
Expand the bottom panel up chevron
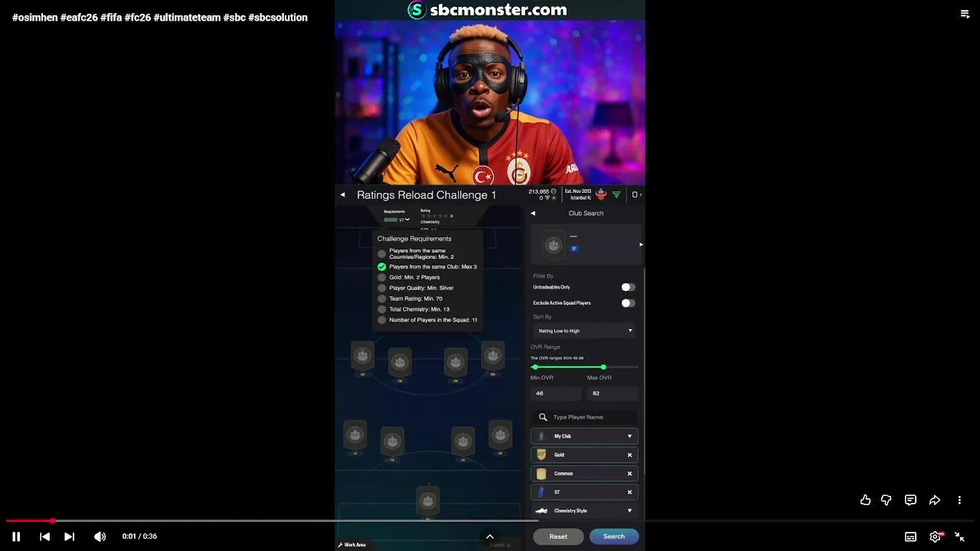click(x=490, y=536)
